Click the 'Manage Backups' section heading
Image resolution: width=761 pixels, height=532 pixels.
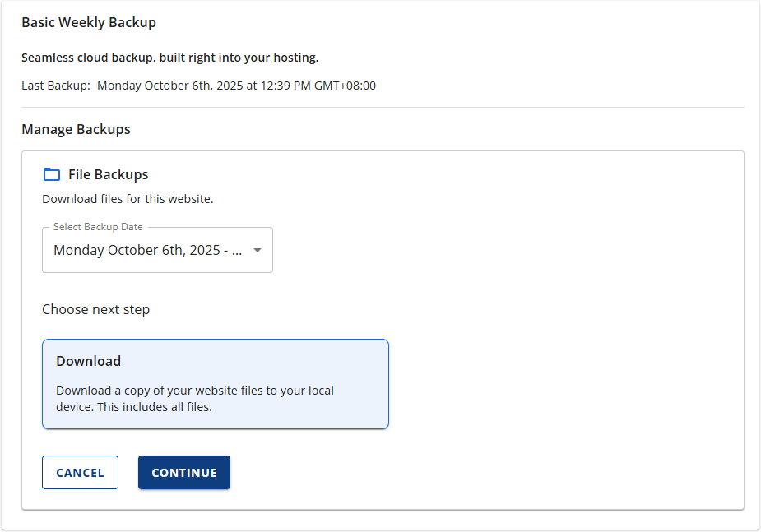point(76,129)
